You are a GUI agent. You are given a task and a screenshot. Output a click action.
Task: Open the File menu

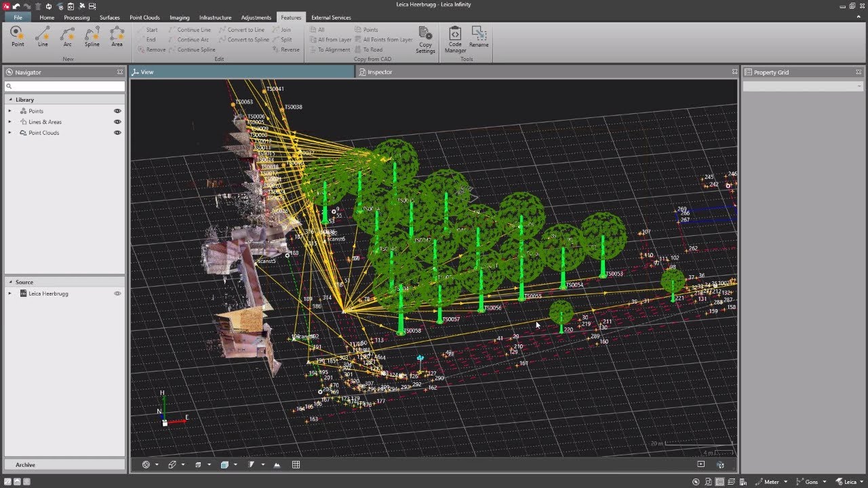coord(18,18)
